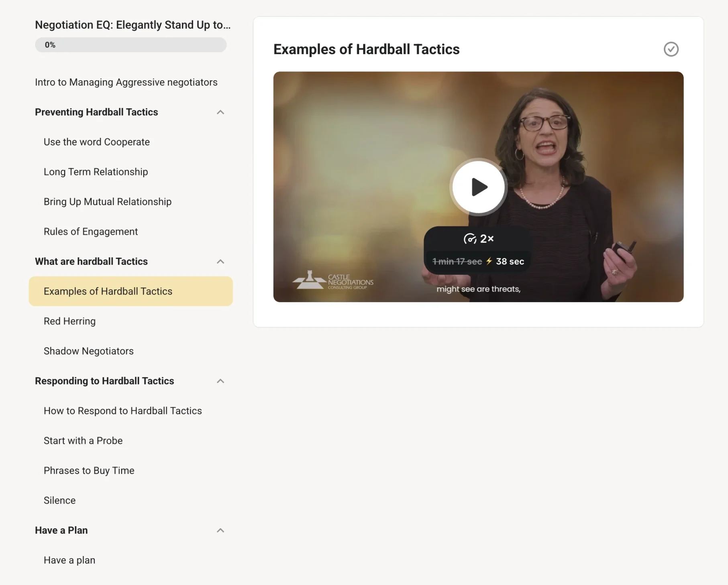The width and height of the screenshot is (728, 585).
Task: Click the Negotiation EQ course title
Action: 133,25
